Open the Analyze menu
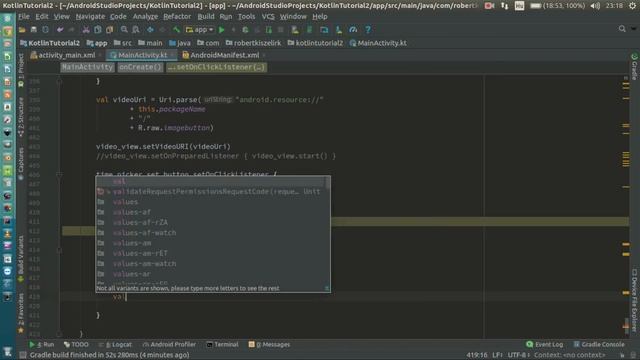Screen dimensions: 640x360 coord(145,17)
